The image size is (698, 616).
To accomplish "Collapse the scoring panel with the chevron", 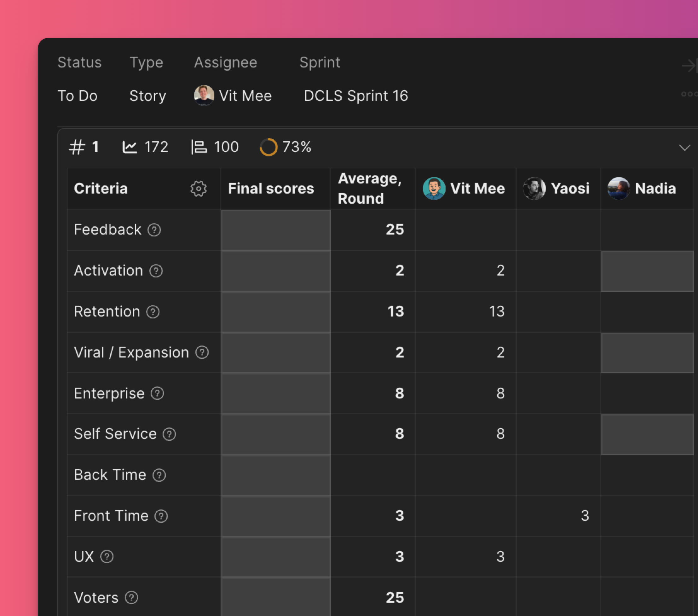I will (x=685, y=148).
